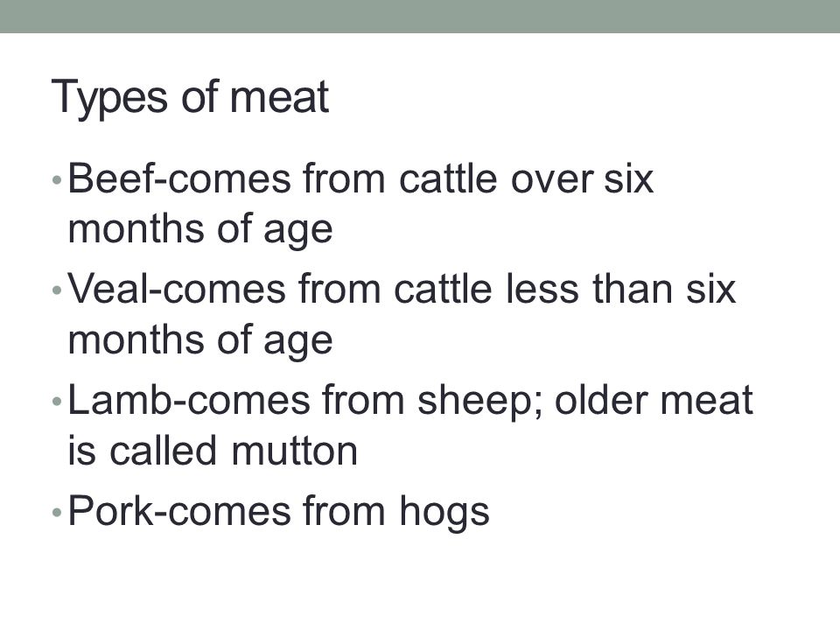Viewport: 840px width, 630px height.
Task: Click the word "hogs"
Action: [x=444, y=513]
